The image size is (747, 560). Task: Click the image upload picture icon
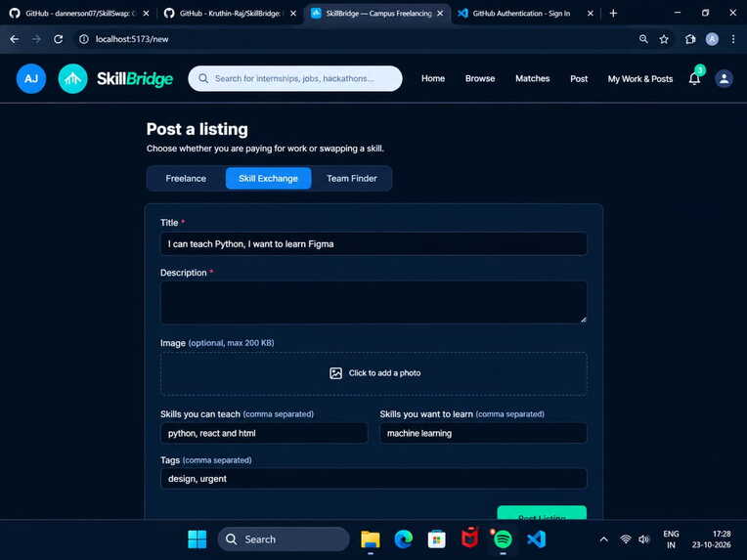click(x=336, y=373)
